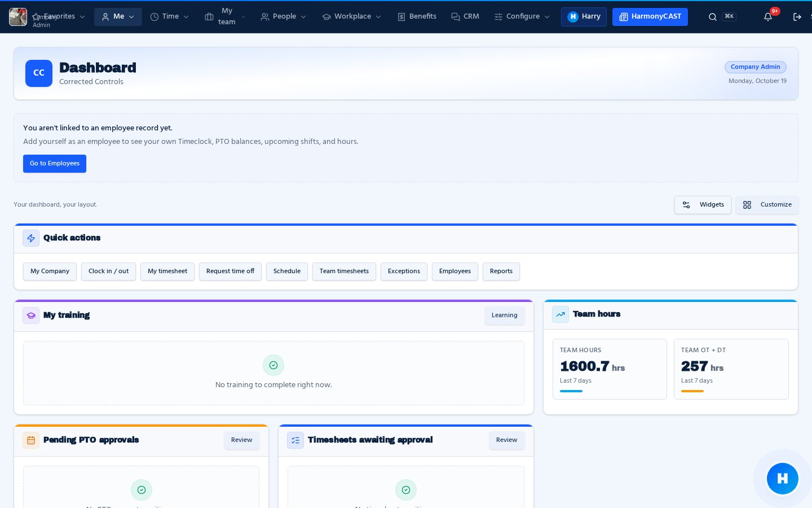Expand the My team menu
812x508 pixels.
click(226, 16)
